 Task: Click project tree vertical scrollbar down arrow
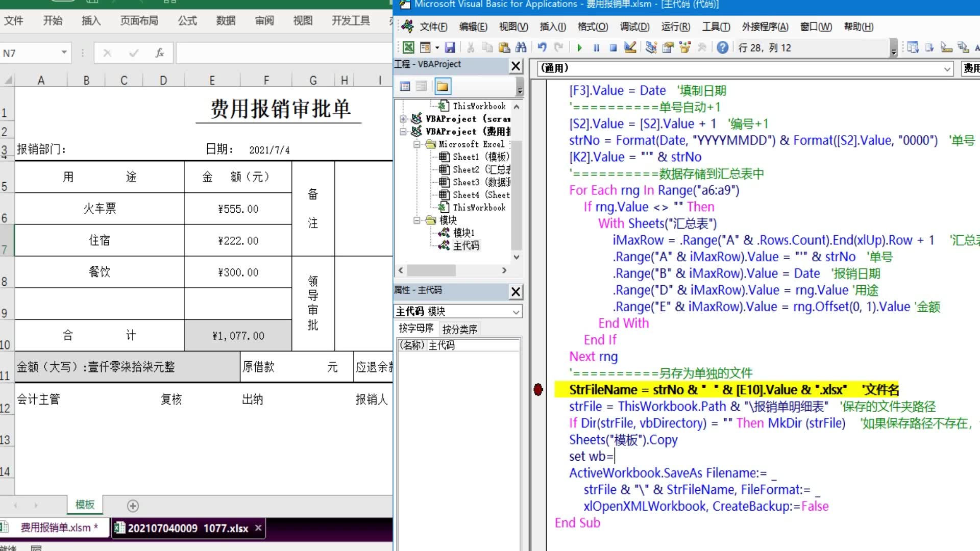tap(517, 257)
